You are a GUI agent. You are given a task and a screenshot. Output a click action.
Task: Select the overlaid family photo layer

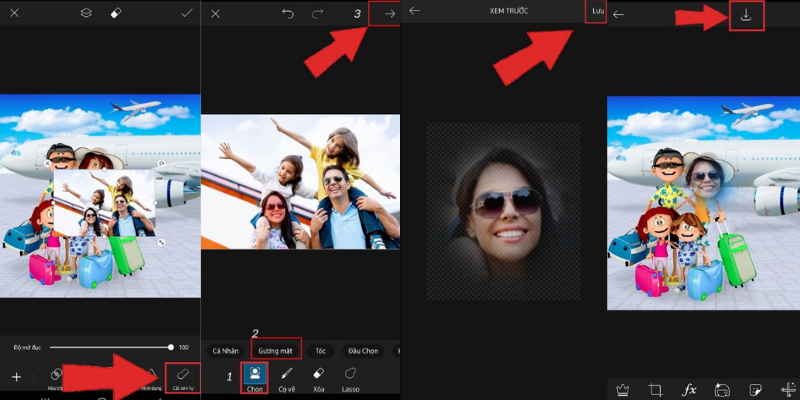click(105, 203)
